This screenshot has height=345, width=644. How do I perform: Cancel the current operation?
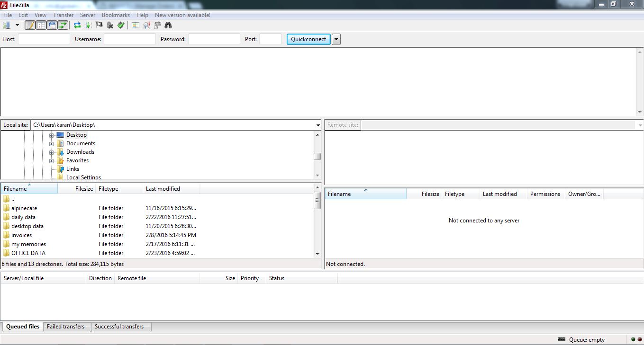pos(100,25)
